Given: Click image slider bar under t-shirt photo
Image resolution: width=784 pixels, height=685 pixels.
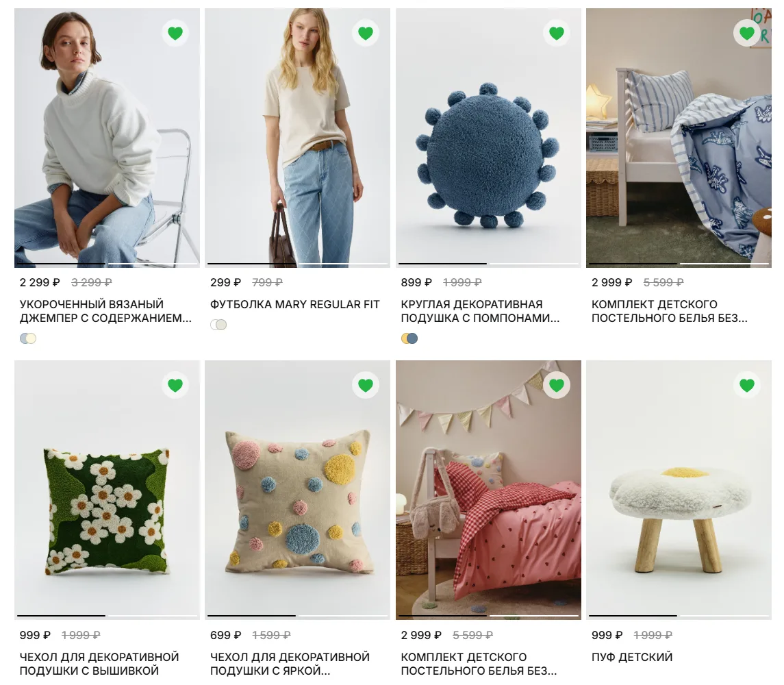Looking at the screenshot, I should point(297,264).
